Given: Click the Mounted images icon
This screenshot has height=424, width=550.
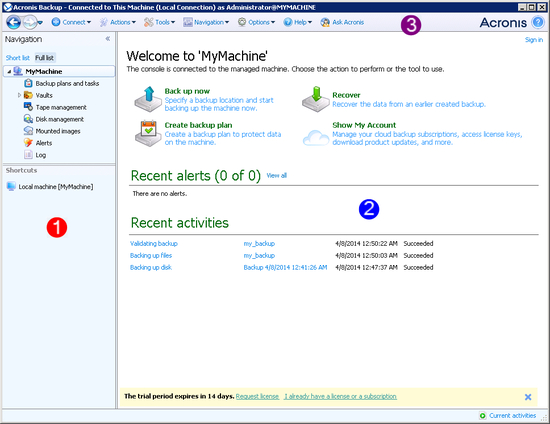Looking at the screenshot, I should [28, 131].
